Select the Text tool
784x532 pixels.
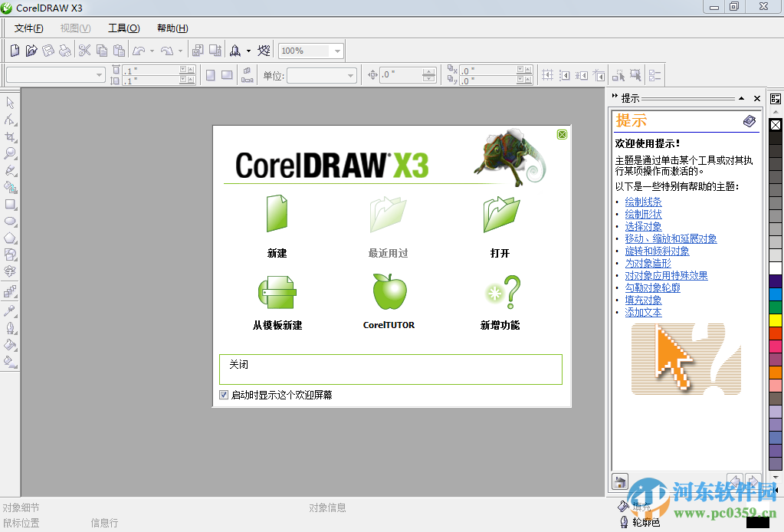11,271
